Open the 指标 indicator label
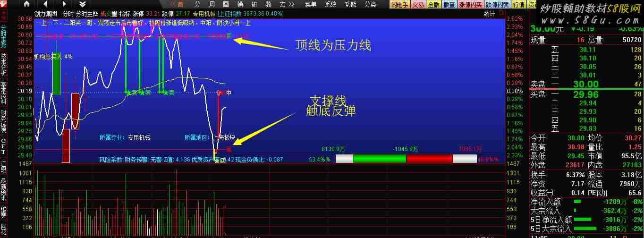644x238 pixels. [x=125, y=14]
